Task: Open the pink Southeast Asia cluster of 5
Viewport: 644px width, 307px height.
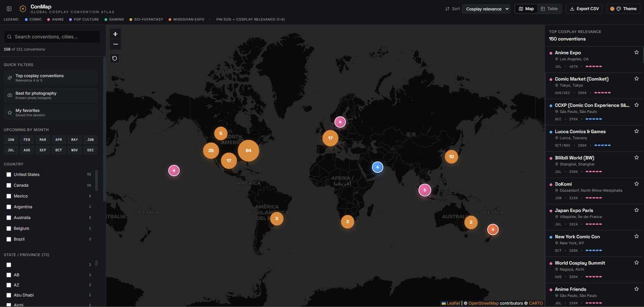Action: pos(425,190)
